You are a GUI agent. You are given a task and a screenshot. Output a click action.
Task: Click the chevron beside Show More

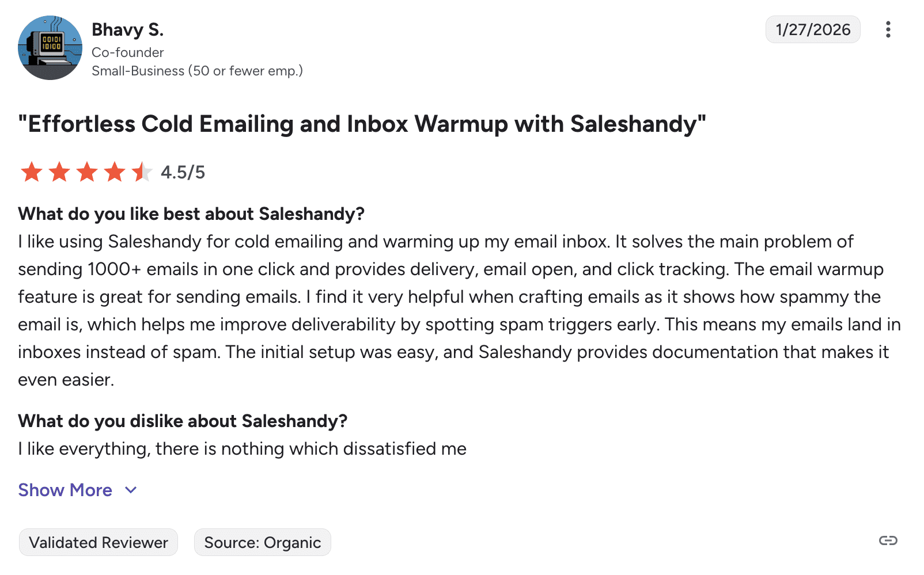tap(131, 490)
